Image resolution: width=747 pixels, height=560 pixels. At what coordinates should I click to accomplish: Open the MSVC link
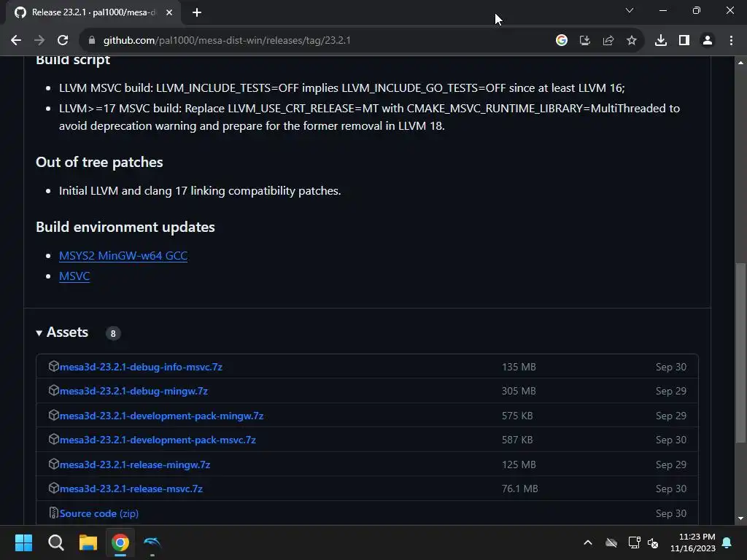(74, 276)
